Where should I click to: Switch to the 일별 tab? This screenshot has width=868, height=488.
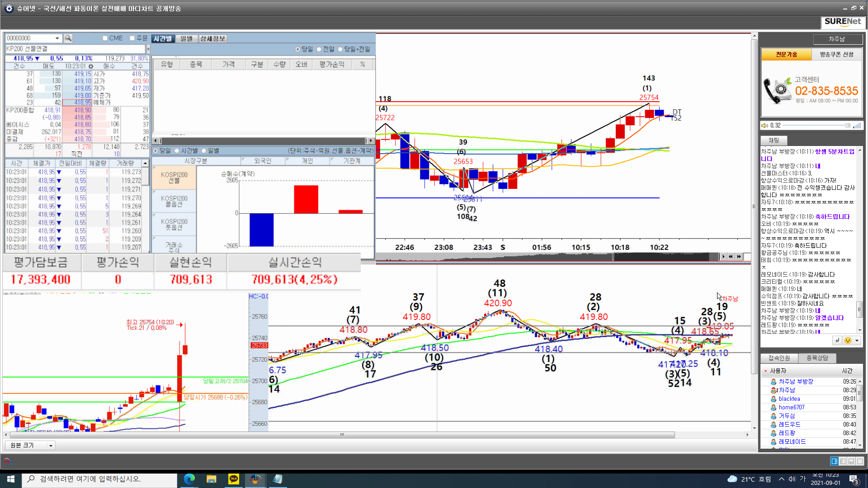pyautogui.click(x=186, y=38)
